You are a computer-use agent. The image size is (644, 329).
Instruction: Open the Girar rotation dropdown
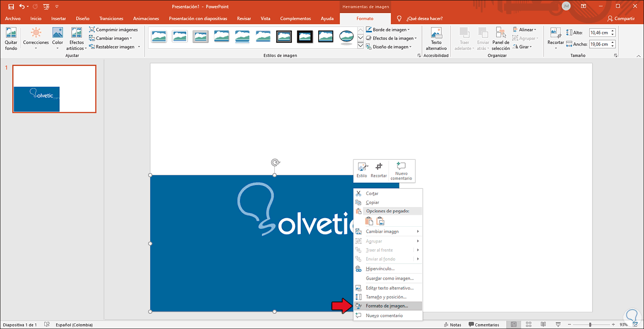[522, 47]
